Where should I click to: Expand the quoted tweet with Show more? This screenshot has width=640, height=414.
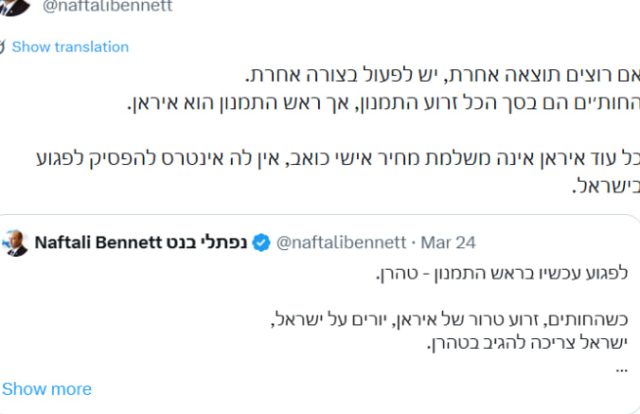click(47, 389)
